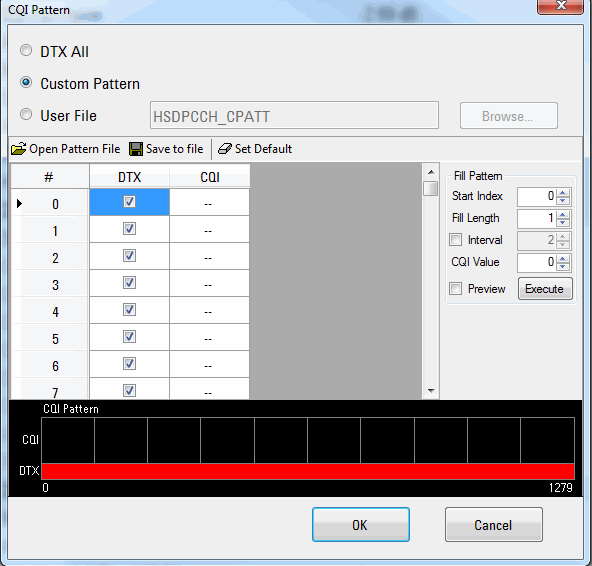
Task: Confirm with the OK button
Action: [x=361, y=525]
